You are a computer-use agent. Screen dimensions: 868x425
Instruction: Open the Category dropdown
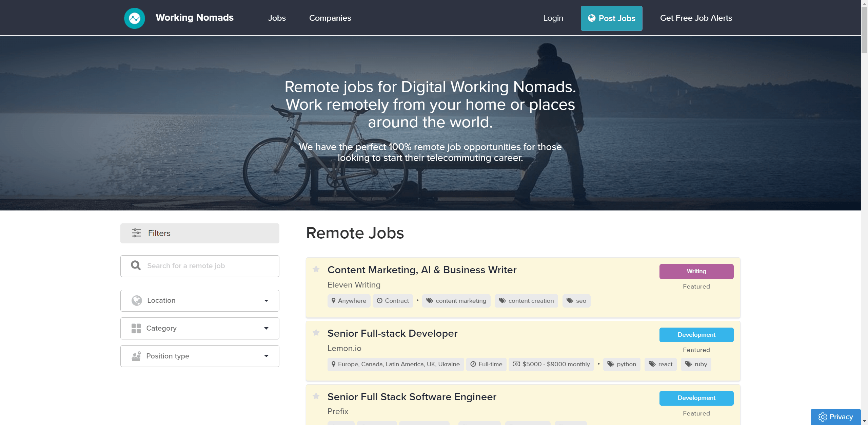click(199, 328)
